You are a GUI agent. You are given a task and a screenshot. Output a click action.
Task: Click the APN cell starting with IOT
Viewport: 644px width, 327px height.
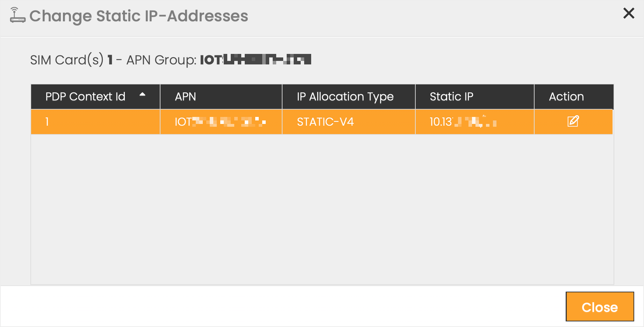click(220, 122)
